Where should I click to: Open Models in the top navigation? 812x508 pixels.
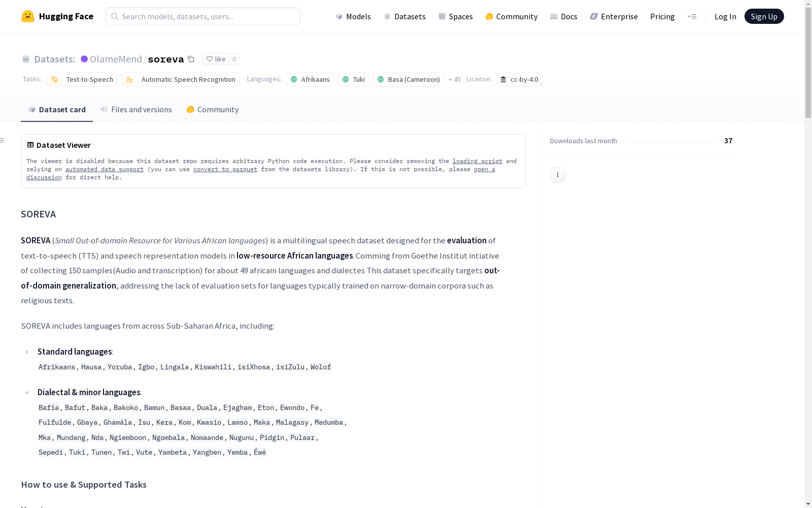point(353,16)
